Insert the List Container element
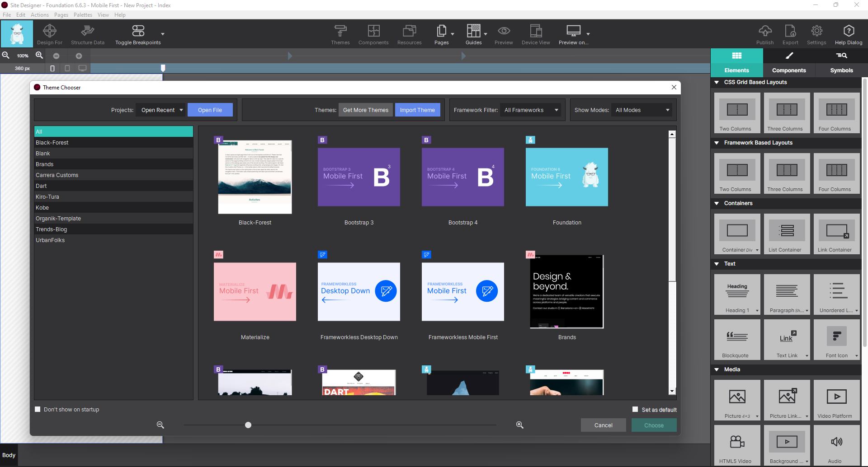This screenshot has width=868, height=467. click(x=787, y=234)
